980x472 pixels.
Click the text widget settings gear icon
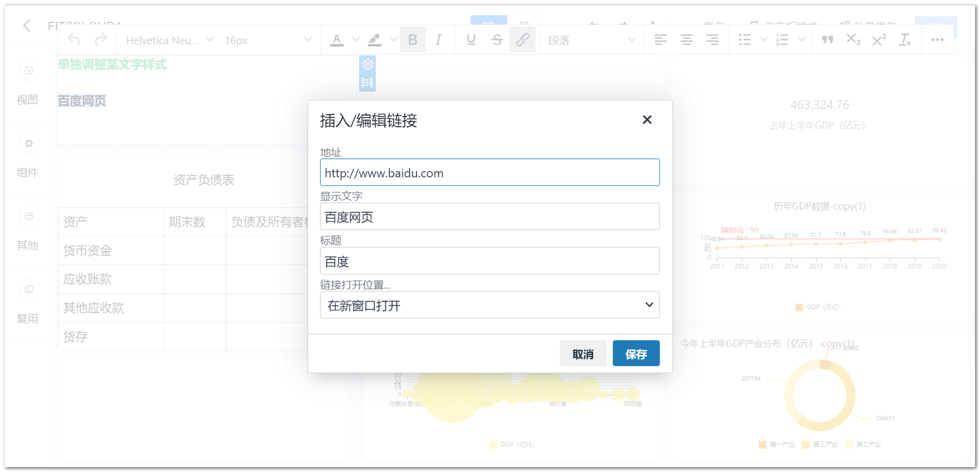367,64
